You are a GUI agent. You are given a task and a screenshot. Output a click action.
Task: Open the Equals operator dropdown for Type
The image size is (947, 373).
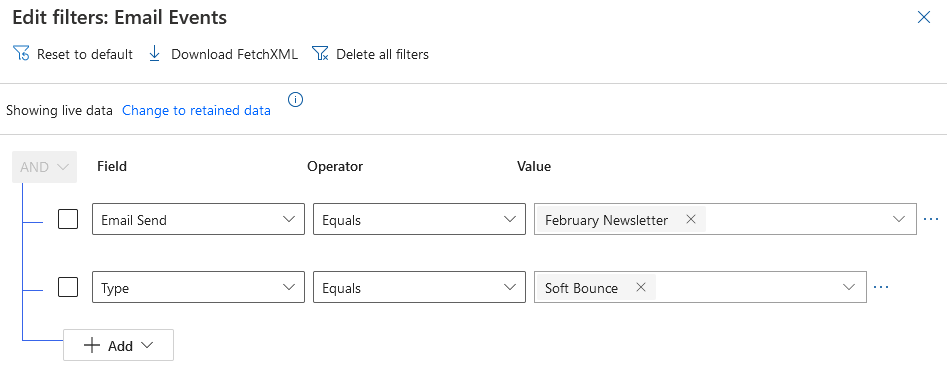419,287
